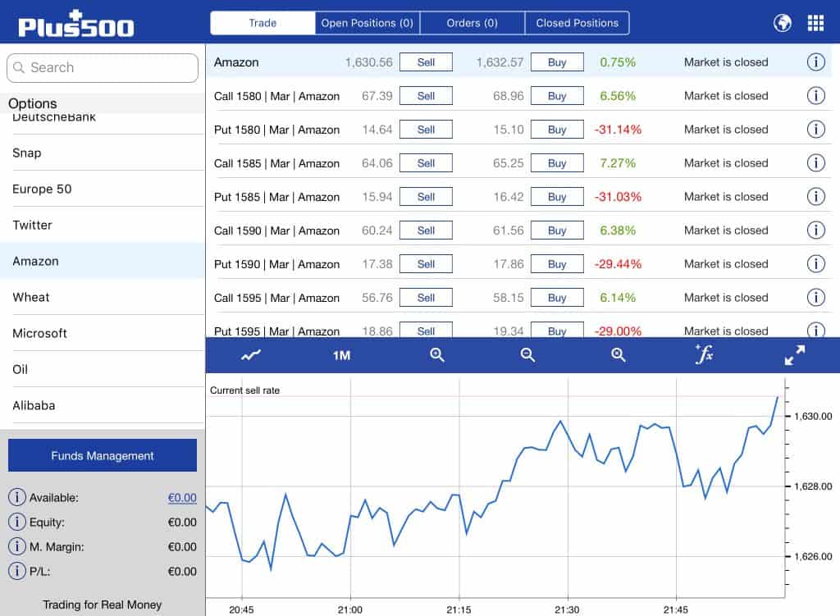This screenshot has width=840, height=616.
Task: Buy Put 1580 Mar Amazon
Action: tap(557, 129)
